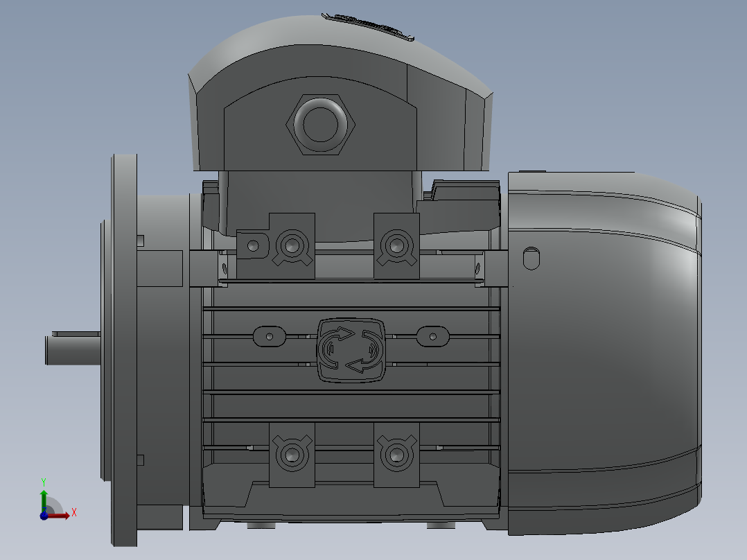Select the round mounting flange face
Viewport: 747px width, 560px height.
(124, 350)
